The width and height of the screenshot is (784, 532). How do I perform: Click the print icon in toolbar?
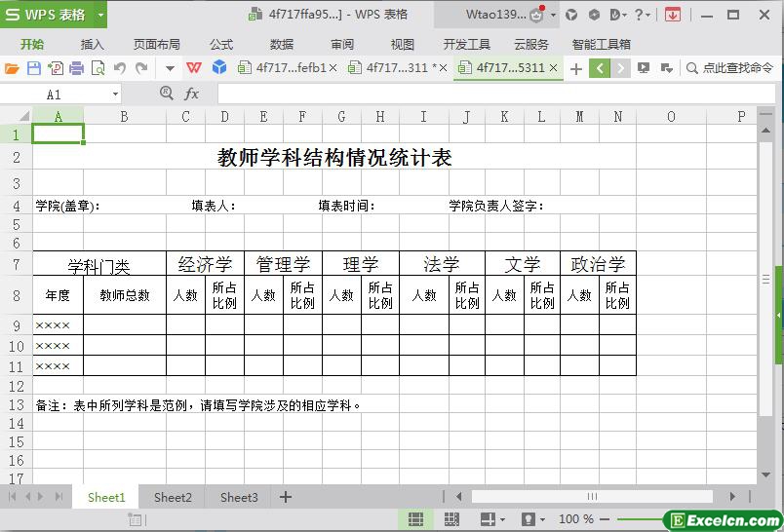pyautogui.click(x=76, y=68)
